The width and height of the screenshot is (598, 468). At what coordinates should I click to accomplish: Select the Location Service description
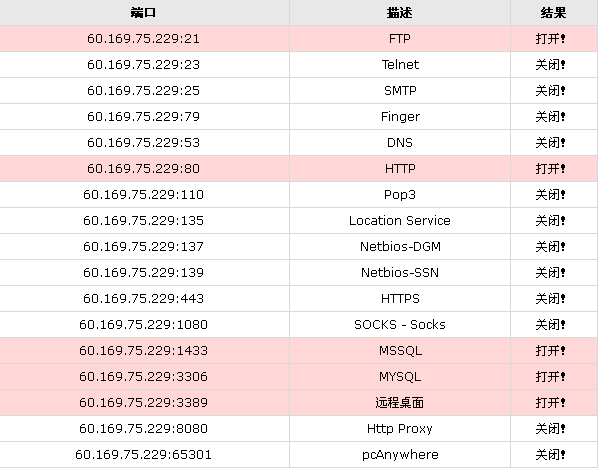[400, 221]
